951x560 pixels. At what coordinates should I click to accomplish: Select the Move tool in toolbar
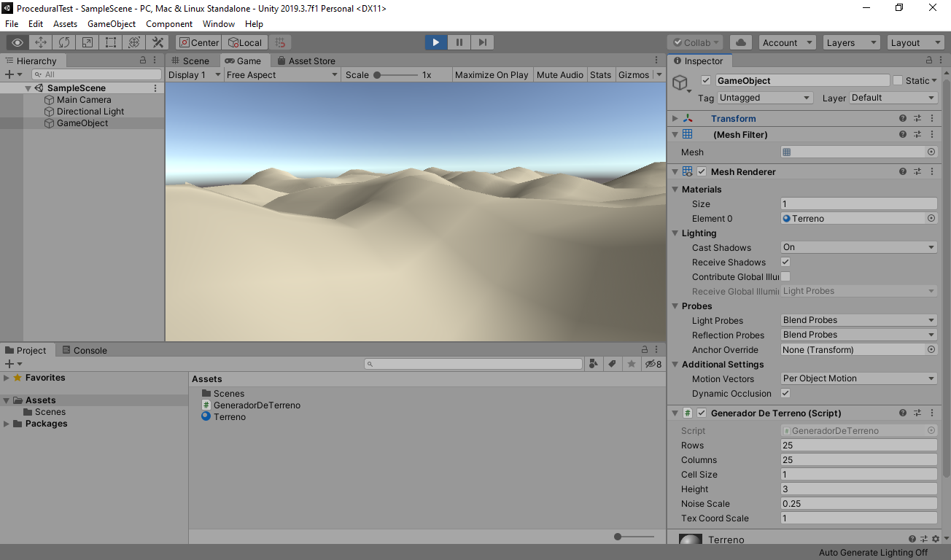tap(41, 42)
